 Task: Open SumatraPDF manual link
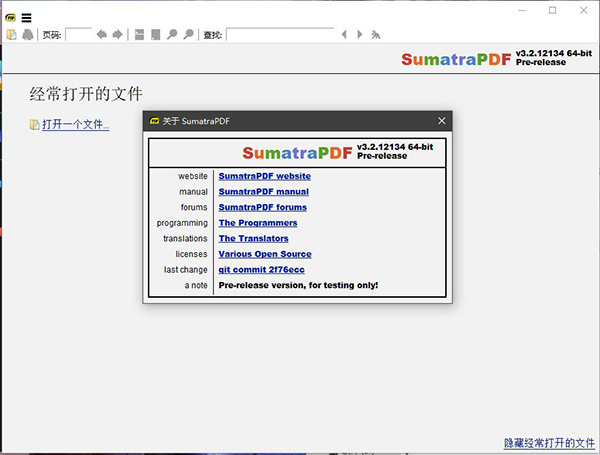tap(264, 192)
